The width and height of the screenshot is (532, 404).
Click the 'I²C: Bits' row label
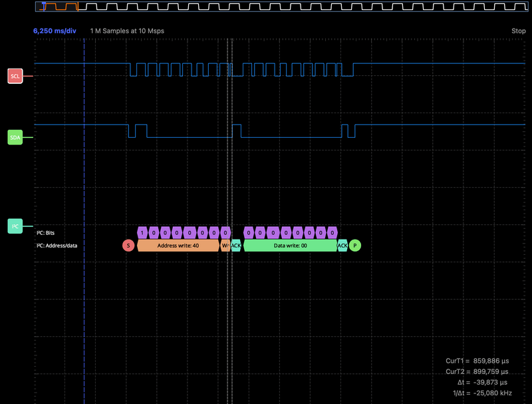pyautogui.click(x=45, y=233)
